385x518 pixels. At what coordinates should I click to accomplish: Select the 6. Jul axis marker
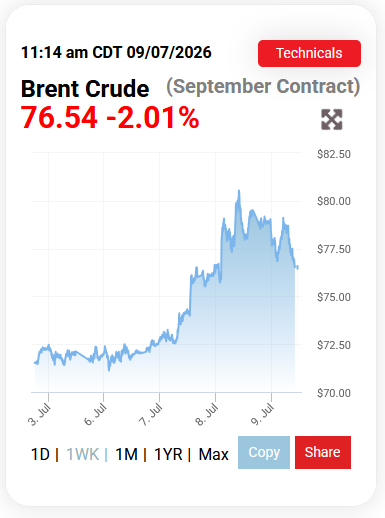click(x=95, y=414)
